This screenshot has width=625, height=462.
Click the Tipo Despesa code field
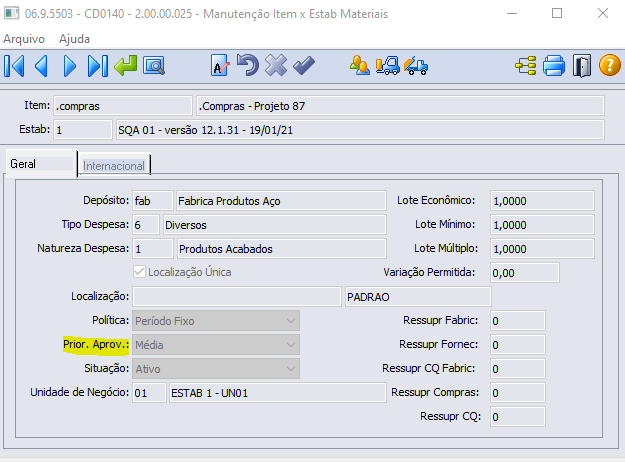pos(146,225)
